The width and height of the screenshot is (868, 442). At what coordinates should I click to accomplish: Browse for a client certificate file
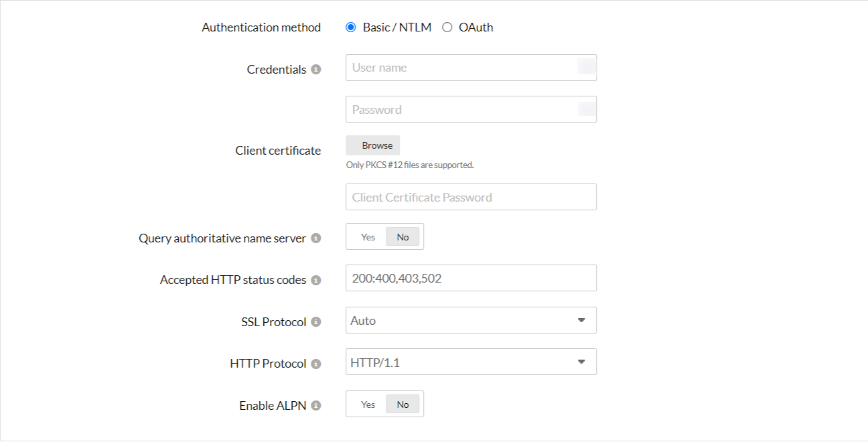373,145
